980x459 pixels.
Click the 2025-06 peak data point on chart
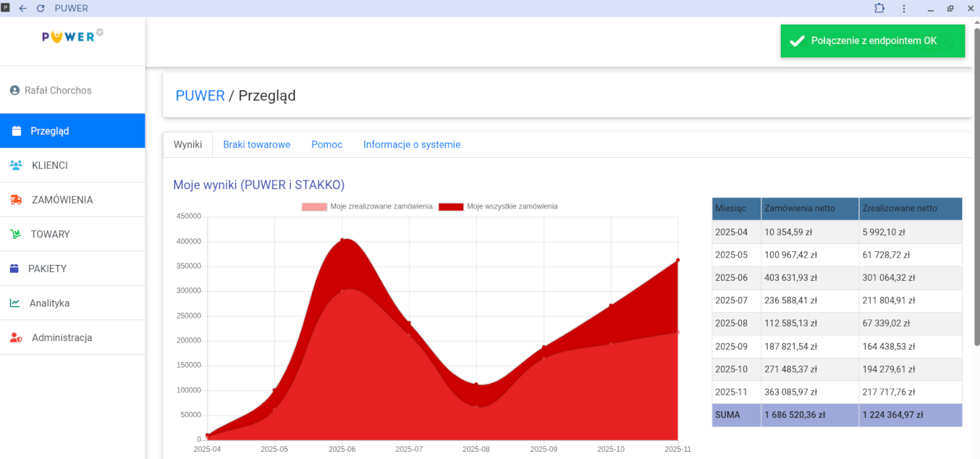pos(342,240)
